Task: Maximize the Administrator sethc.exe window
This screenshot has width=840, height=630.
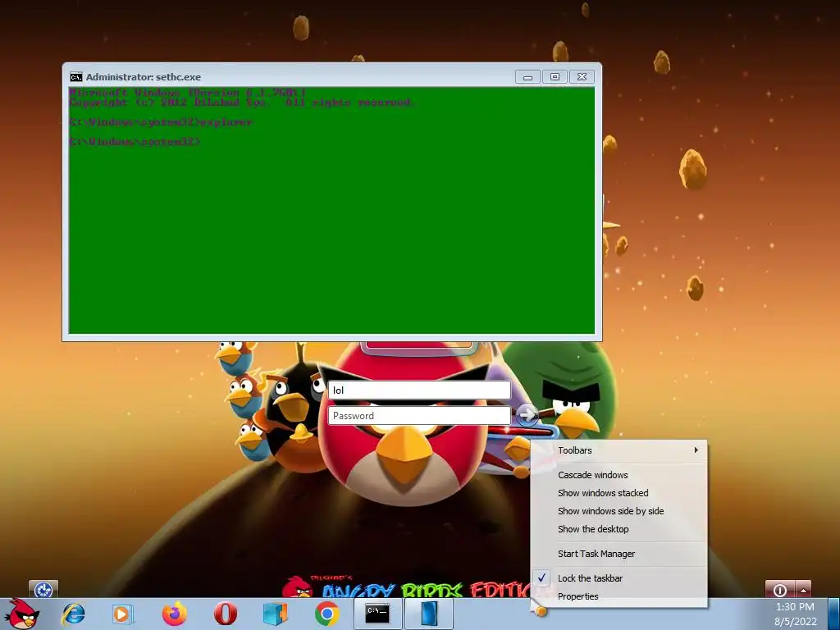Action: pyautogui.click(x=555, y=77)
